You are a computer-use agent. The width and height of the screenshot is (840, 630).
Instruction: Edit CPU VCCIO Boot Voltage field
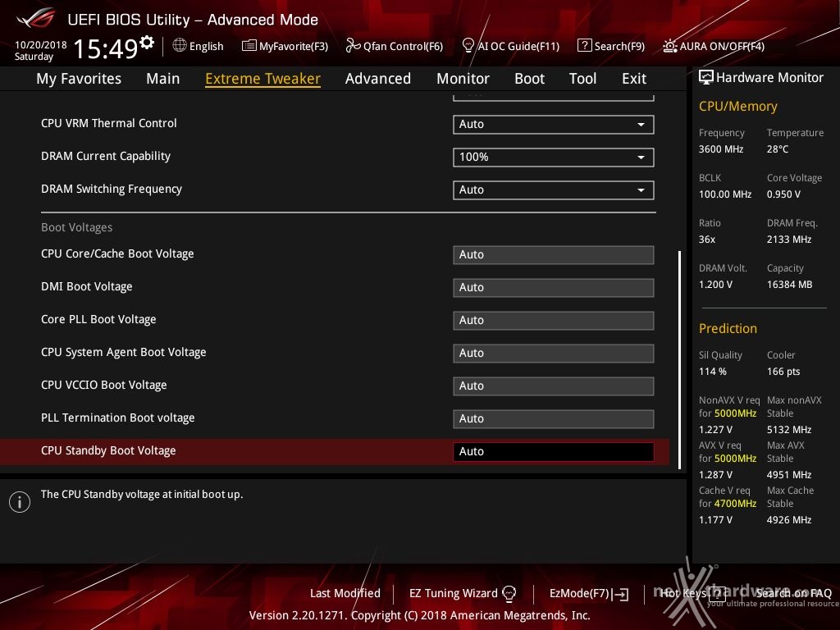click(553, 386)
